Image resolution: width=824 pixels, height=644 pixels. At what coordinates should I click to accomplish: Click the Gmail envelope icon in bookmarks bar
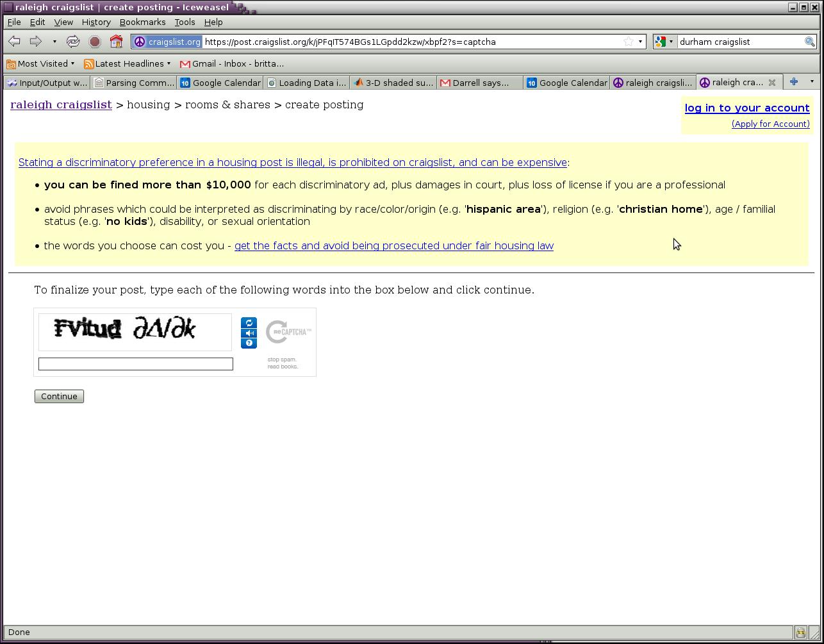click(185, 63)
